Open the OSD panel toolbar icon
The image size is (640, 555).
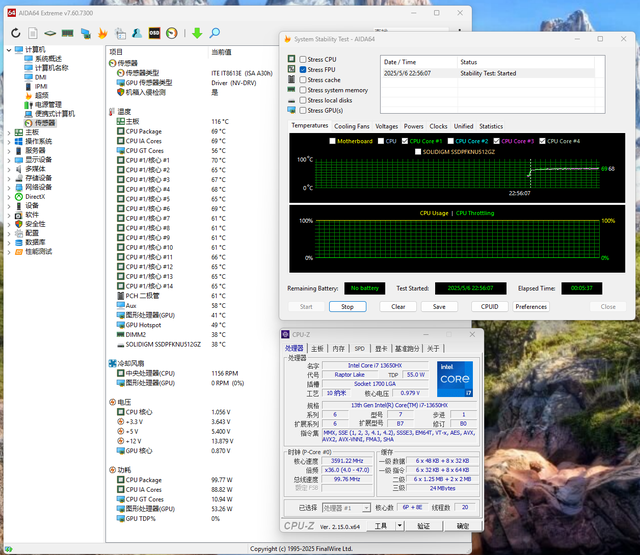point(154,33)
